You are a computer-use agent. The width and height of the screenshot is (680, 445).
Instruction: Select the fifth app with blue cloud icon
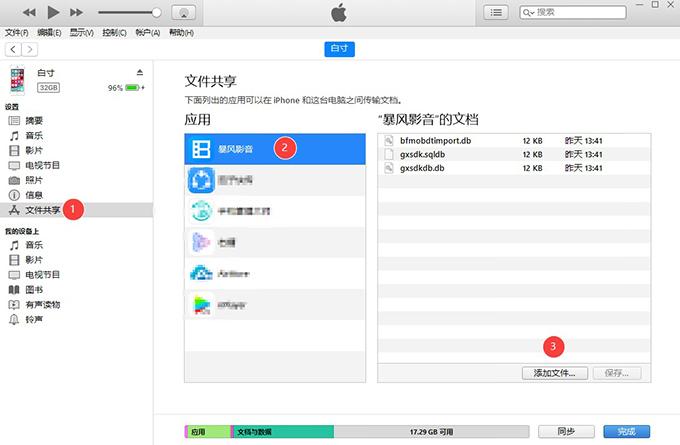275,274
